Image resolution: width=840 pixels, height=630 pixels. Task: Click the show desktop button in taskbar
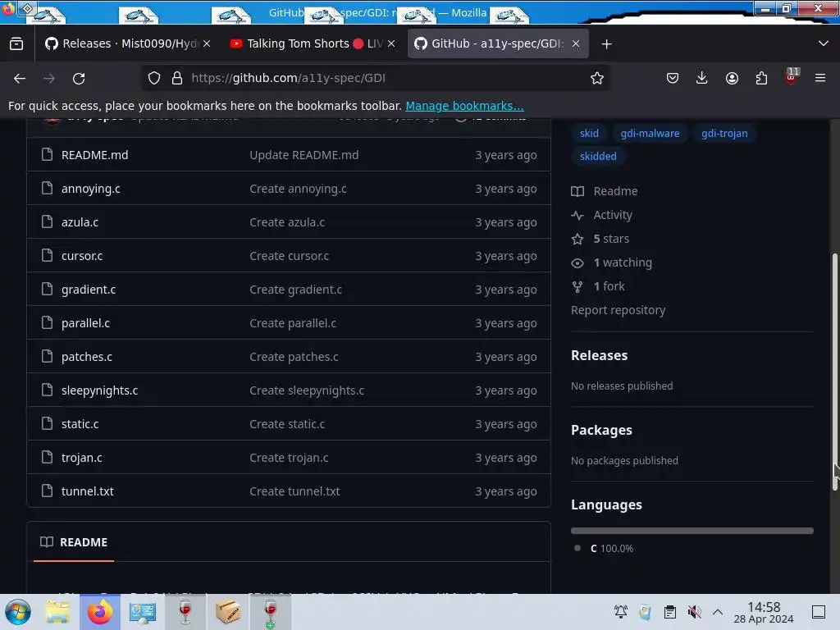tap(818, 612)
